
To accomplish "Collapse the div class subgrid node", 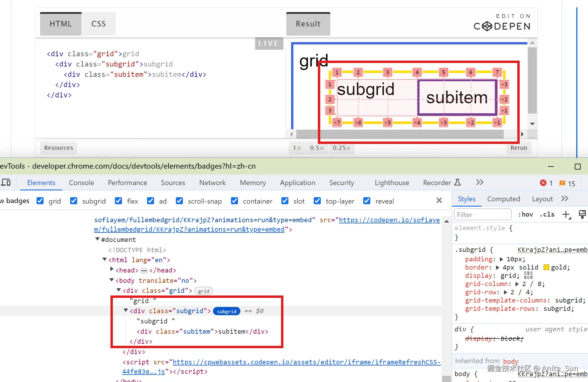I will tap(126, 310).
